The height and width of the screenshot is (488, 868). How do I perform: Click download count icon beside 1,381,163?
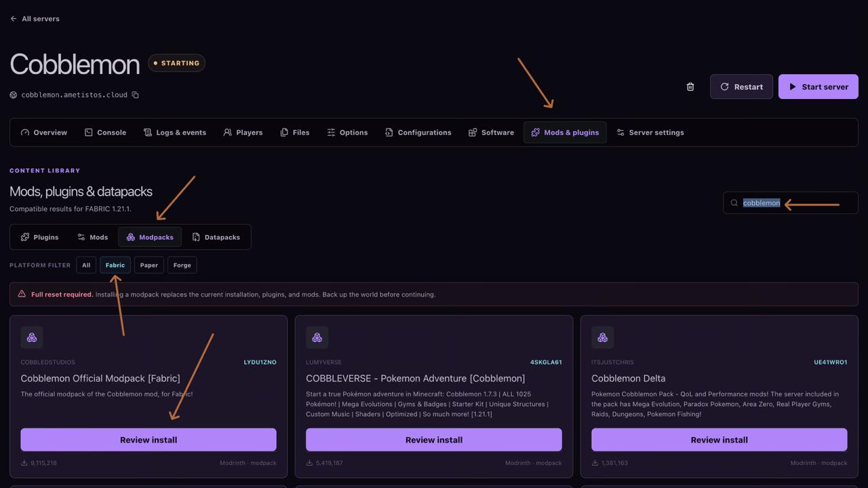[595, 463]
